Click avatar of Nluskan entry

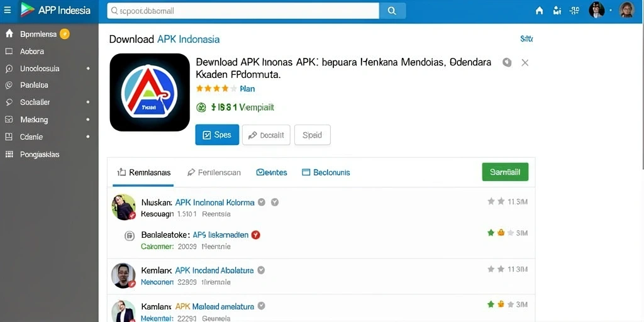pos(124,206)
